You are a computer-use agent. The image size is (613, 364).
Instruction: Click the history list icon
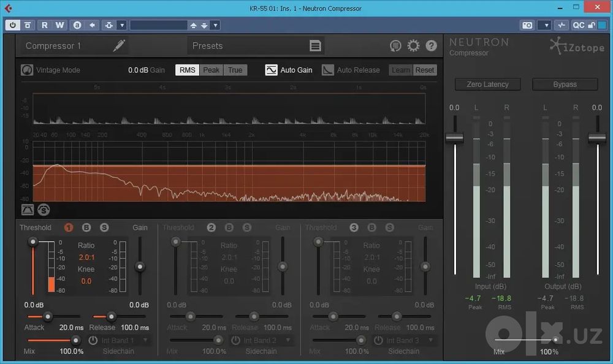click(x=395, y=46)
